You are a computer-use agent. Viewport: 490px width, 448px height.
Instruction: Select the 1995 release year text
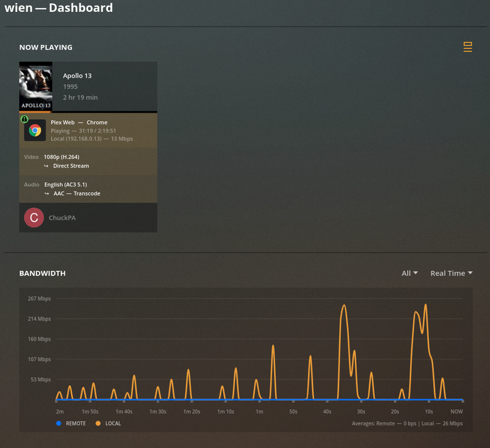(70, 87)
